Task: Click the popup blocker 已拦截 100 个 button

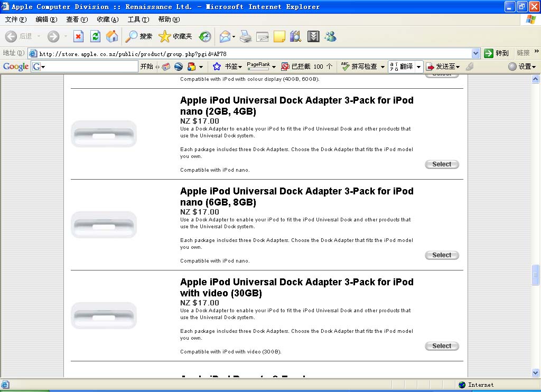Action: pos(307,67)
